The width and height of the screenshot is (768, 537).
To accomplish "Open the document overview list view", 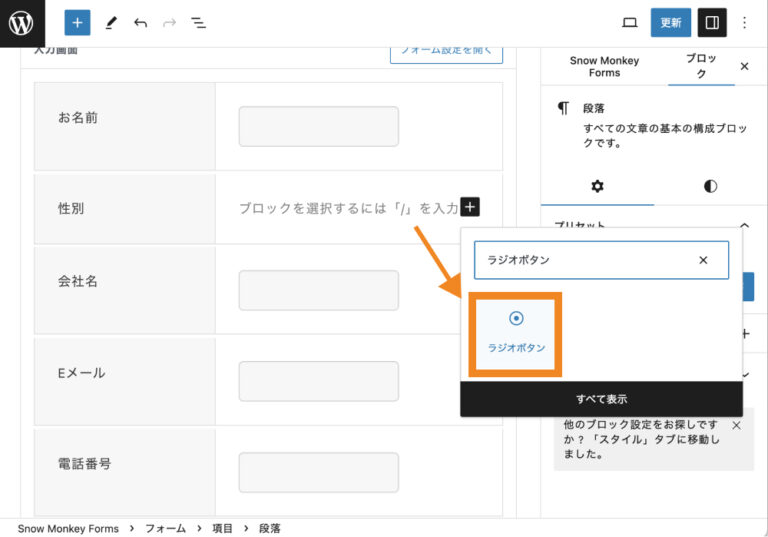I will pyautogui.click(x=199, y=22).
